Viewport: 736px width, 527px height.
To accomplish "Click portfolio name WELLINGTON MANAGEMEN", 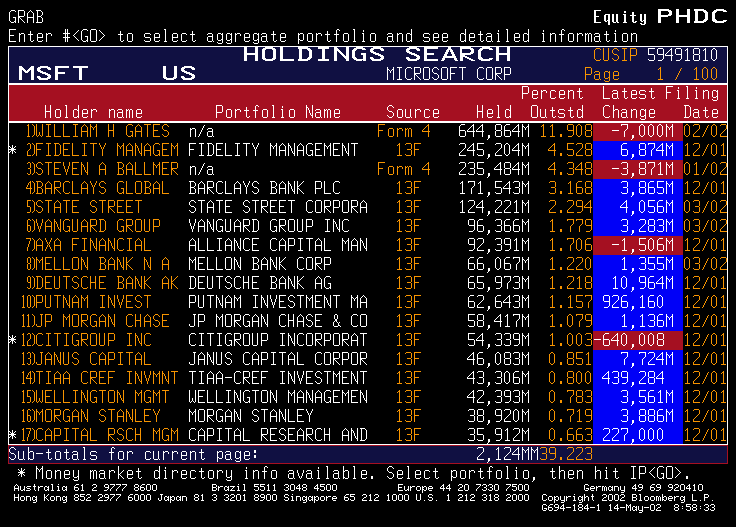I will coord(277,397).
